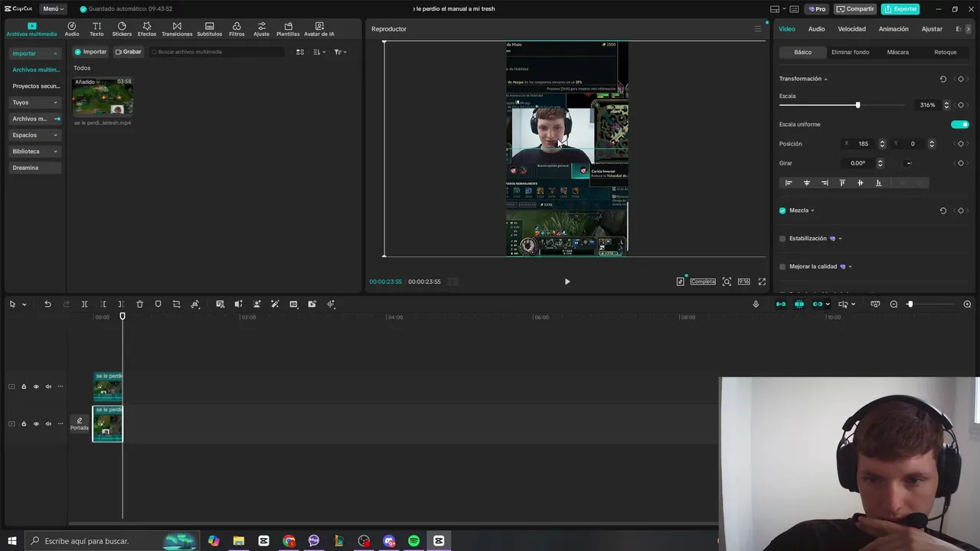Image resolution: width=980 pixels, height=551 pixels.
Task: Click the marker shield icon in timeline toolbar
Action: coord(158,304)
